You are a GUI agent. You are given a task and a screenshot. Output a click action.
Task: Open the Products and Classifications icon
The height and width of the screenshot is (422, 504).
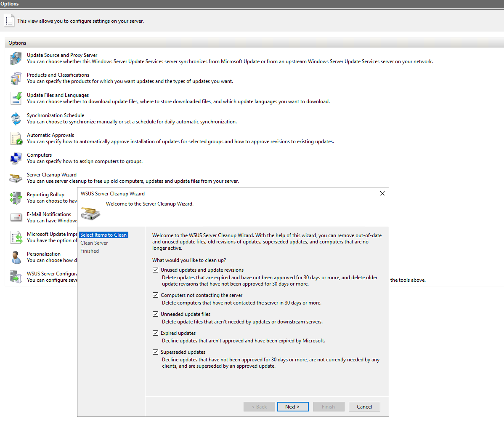(x=16, y=78)
